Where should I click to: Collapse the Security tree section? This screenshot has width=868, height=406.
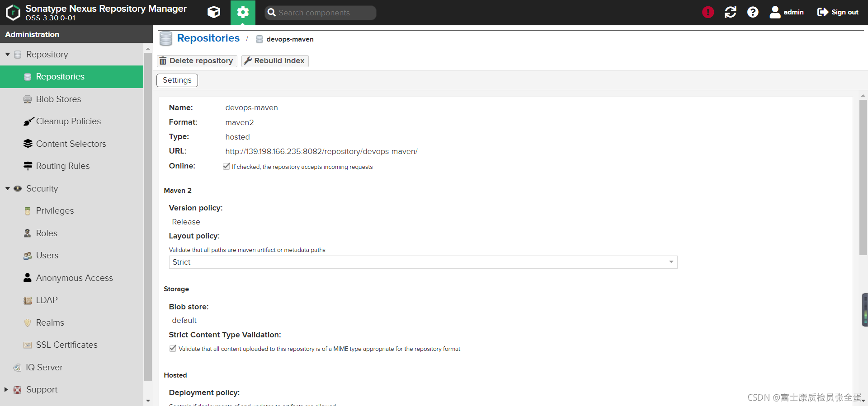click(8, 188)
